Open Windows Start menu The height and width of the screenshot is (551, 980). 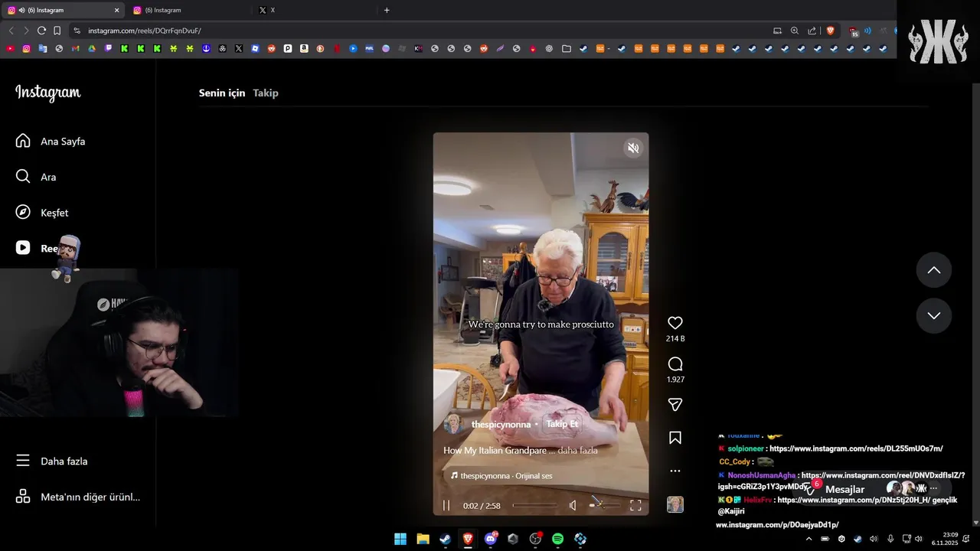[400, 539]
